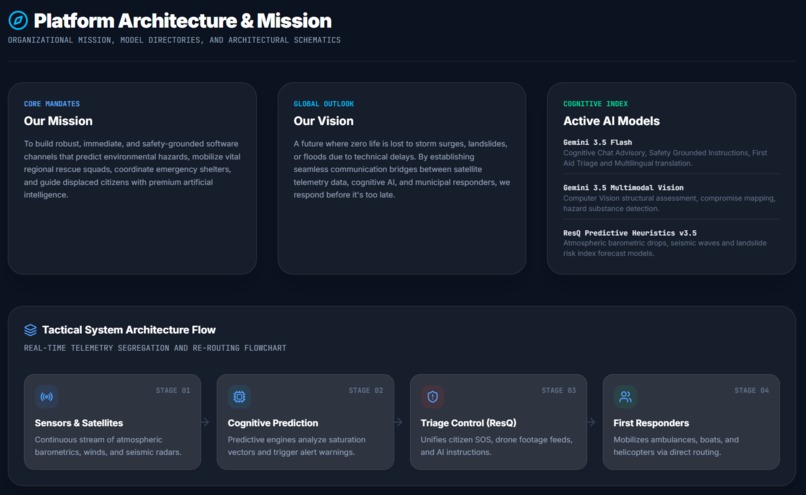Click the layers icon next to Tactical System Architecture Flow
Viewport: 806px width, 495px height.
tap(30, 330)
